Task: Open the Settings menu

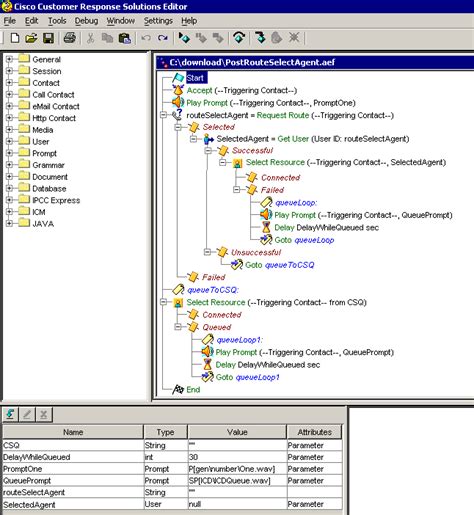Action: click(158, 21)
